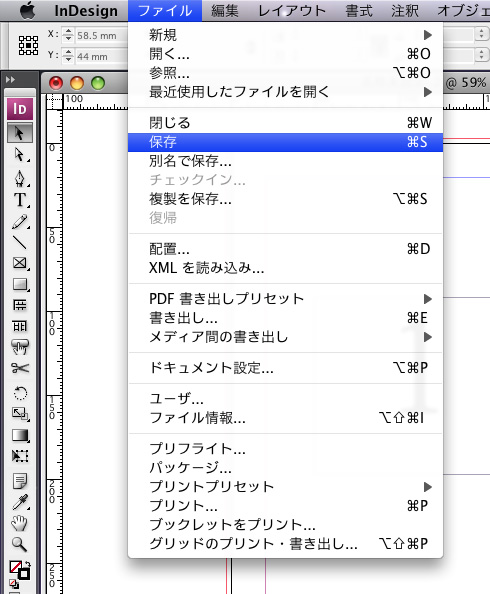490x594 pixels.
Task: Choose ドキュメント設定... menu item
Action: (x=285, y=368)
